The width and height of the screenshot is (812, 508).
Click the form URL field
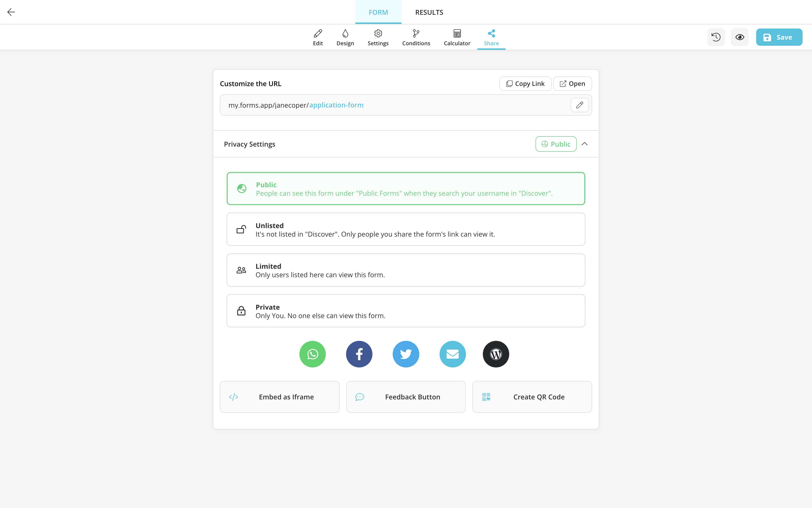pos(406,105)
